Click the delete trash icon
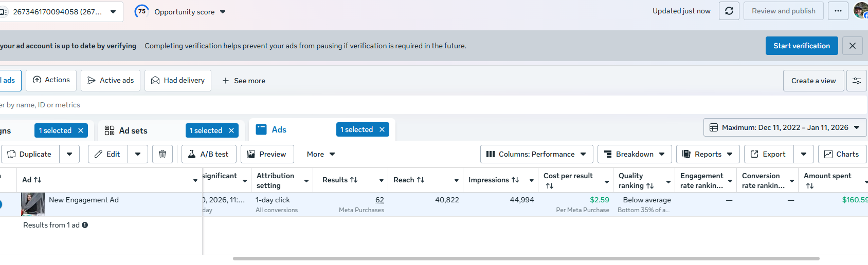The image size is (868, 265). coord(162,154)
